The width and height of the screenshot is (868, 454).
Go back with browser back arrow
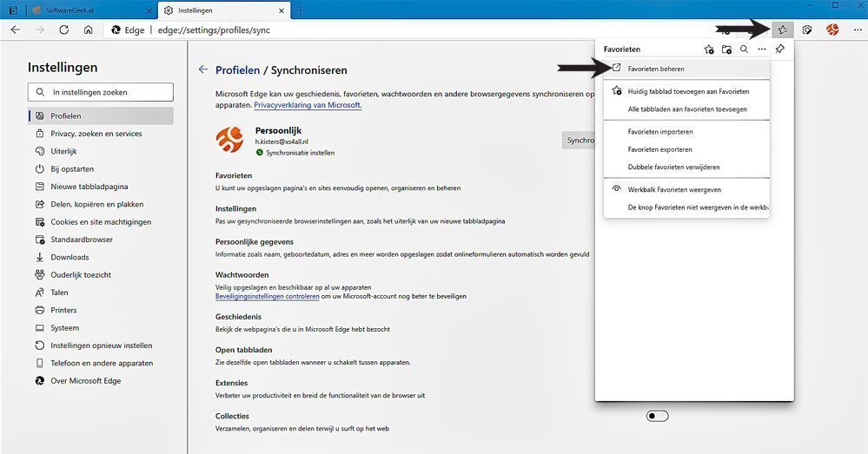coord(16,30)
